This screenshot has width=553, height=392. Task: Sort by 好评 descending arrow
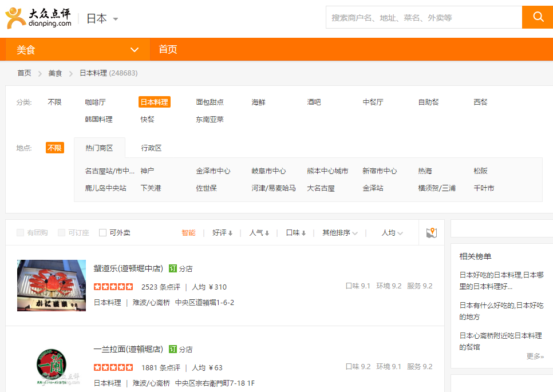230,233
